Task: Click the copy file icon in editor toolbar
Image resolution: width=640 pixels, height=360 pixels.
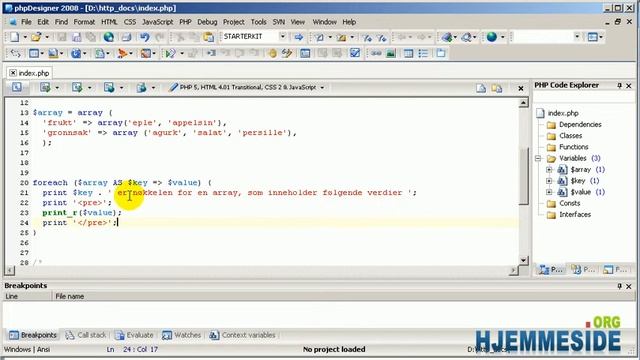Action: tap(497, 88)
